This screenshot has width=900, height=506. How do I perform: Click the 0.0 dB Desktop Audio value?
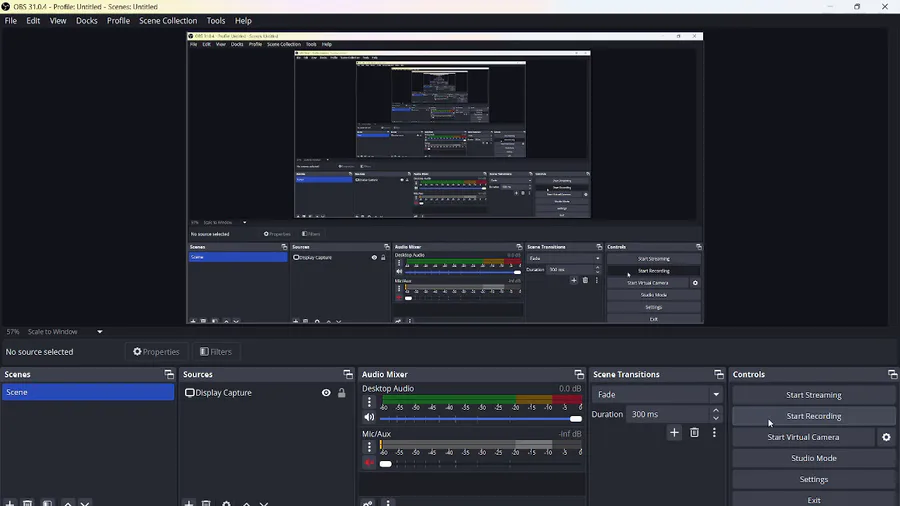pyautogui.click(x=570, y=388)
